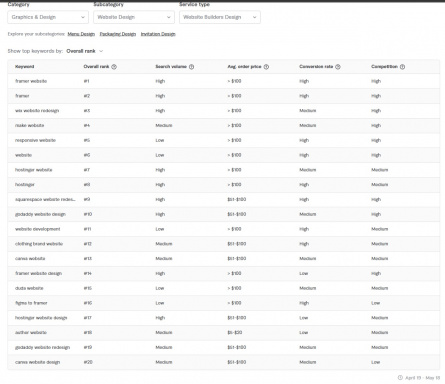Click the Overall rank column header
Viewport: 445px width, 384px height.
click(96, 67)
